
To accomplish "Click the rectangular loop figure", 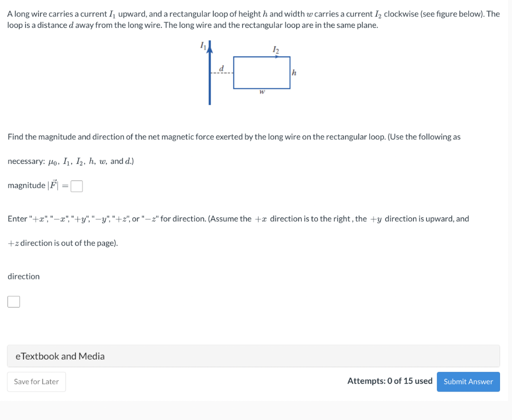I will click(x=261, y=73).
